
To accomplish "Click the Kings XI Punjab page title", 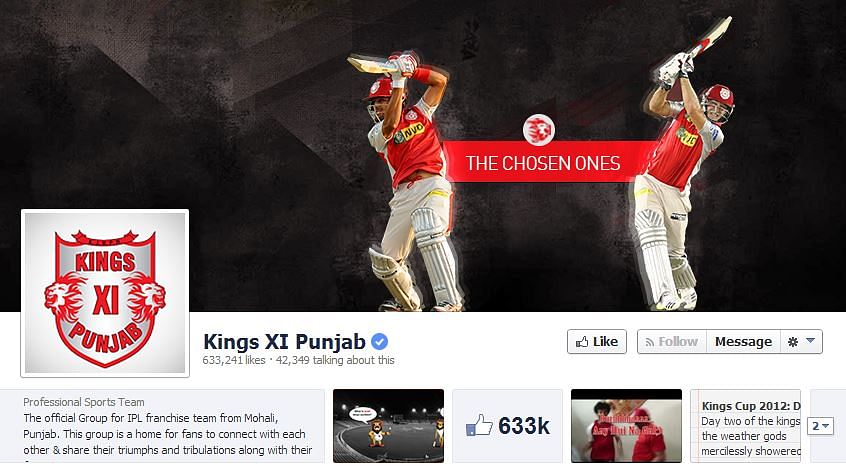I will pyautogui.click(x=284, y=342).
